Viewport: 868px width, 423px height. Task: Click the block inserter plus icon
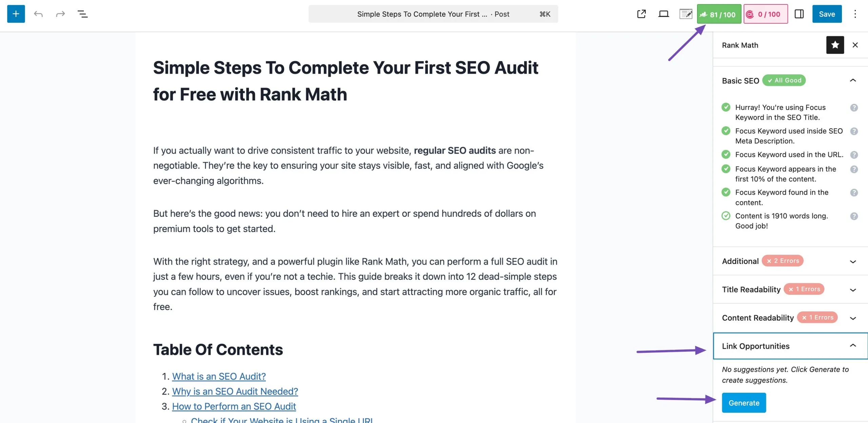click(16, 14)
